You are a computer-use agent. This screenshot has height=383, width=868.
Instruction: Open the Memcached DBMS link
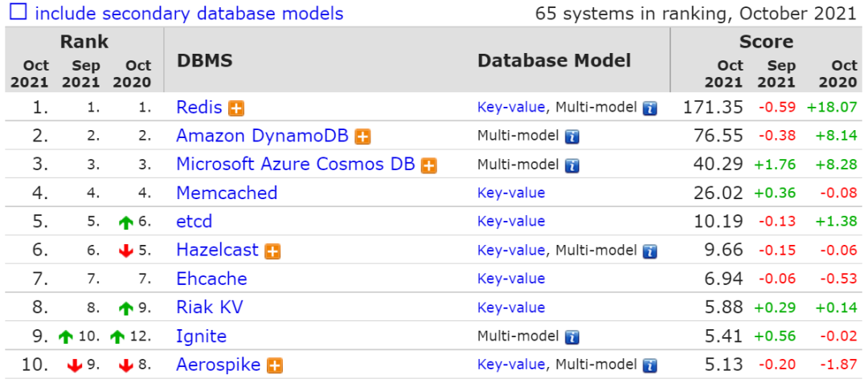[227, 193]
